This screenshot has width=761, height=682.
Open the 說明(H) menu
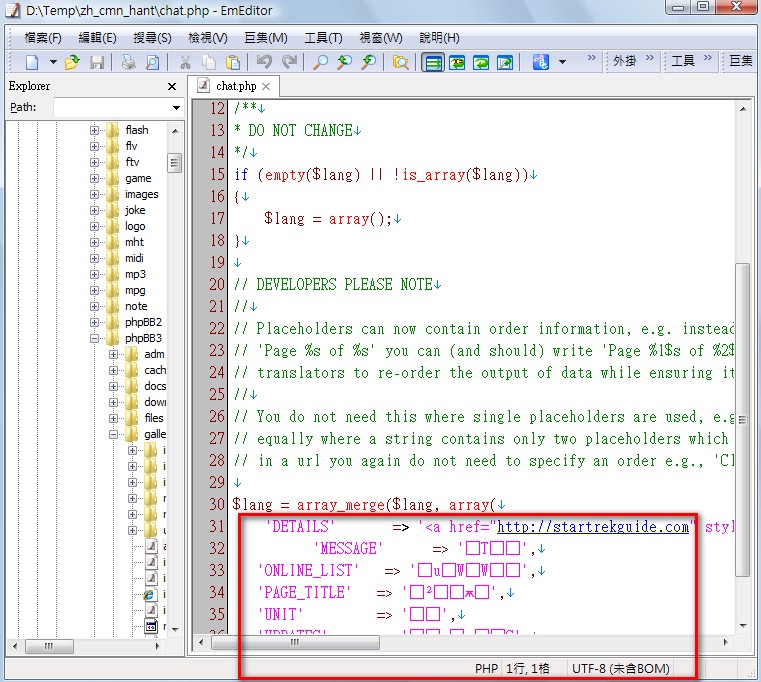tap(439, 38)
